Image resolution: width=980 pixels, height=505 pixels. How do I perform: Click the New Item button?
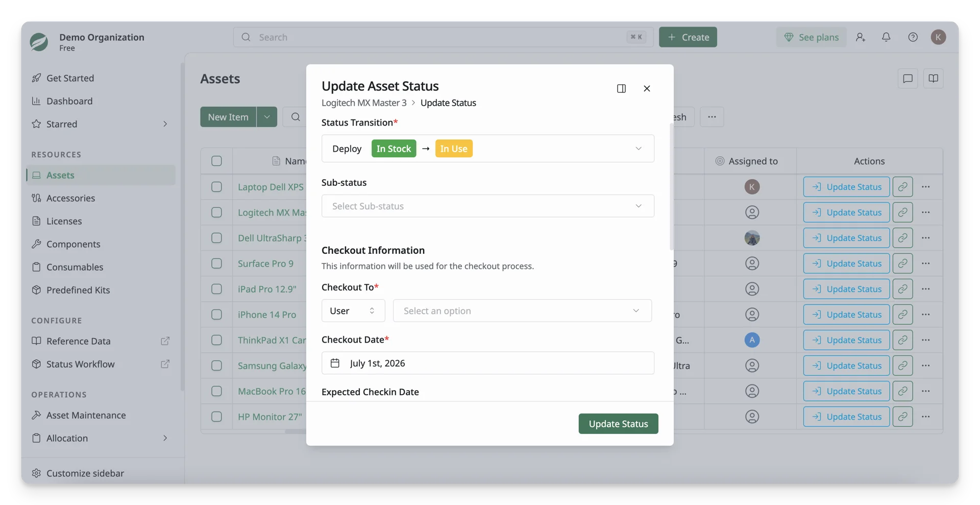point(228,117)
